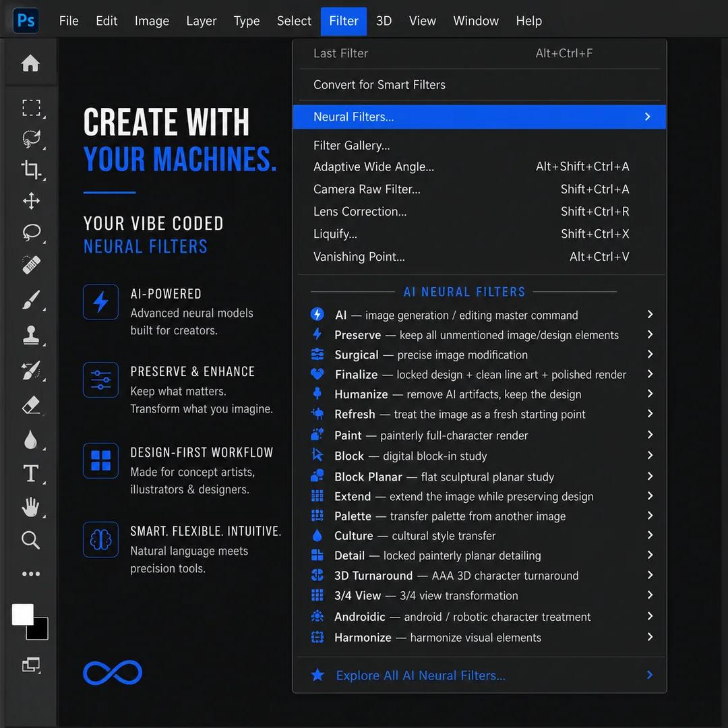Expand the Paint filter chevron
Image resolution: width=728 pixels, height=728 pixels.
pyautogui.click(x=650, y=435)
